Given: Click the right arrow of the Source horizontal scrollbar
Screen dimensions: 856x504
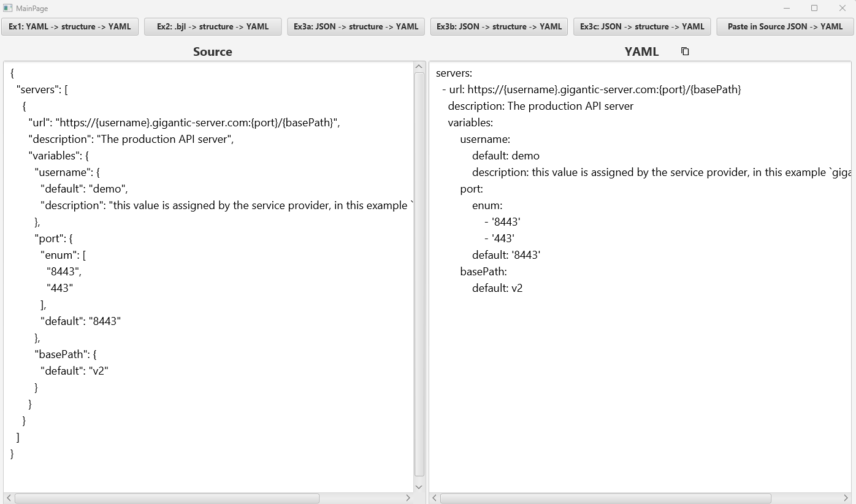Looking at the screenshot, I should tap(408, 498).
